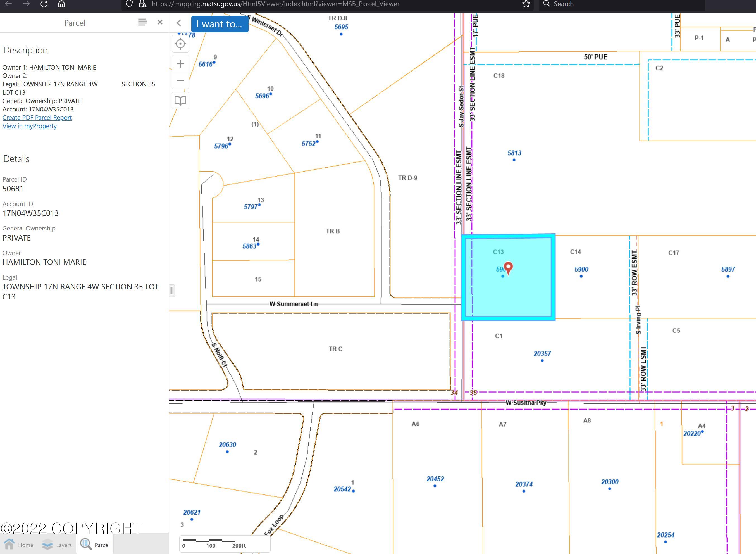Click the browser forward arrow

tap(26, 4)
